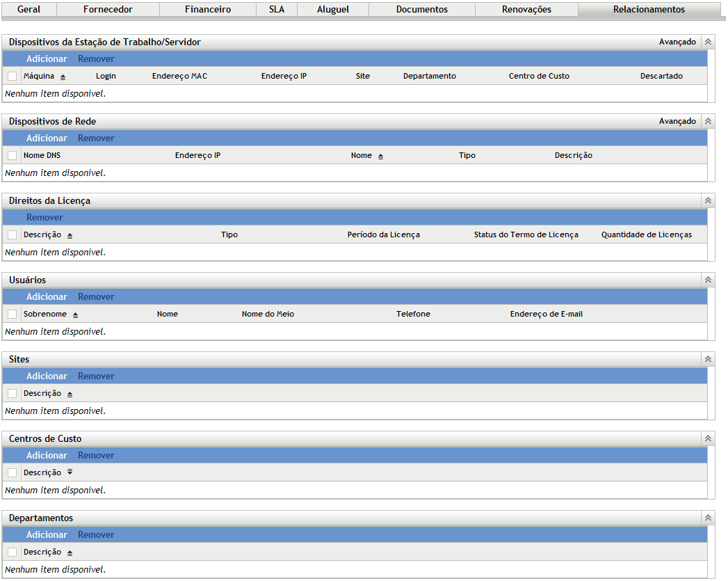The height and width of the screenshot is (581, 728).
Task: Click the sort arrow beside Descrição in Sites
Action: (70, 395)
